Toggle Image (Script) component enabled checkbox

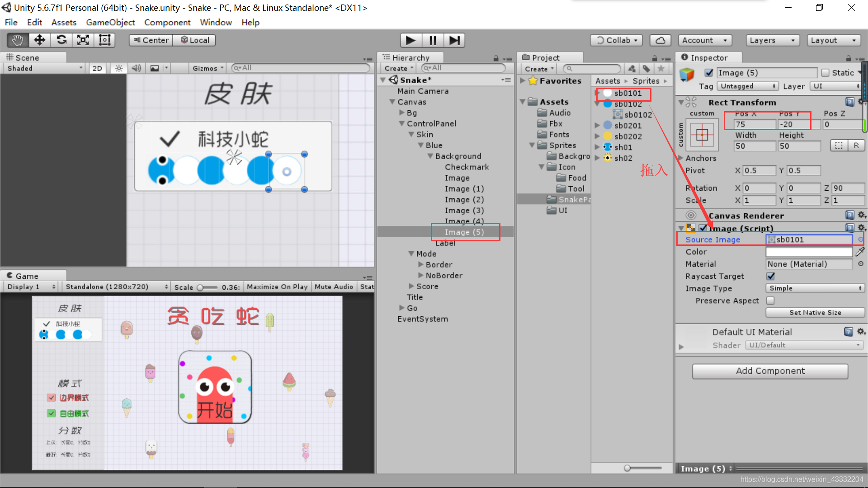703,228
